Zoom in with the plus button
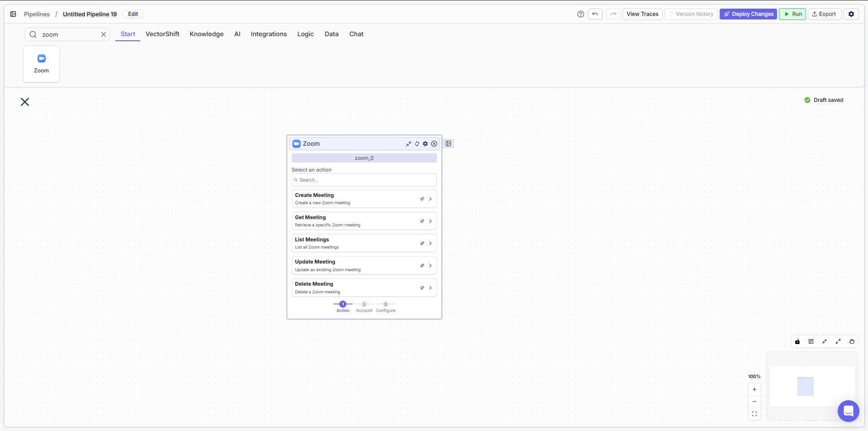868x431 pixels. coord(754,389)
